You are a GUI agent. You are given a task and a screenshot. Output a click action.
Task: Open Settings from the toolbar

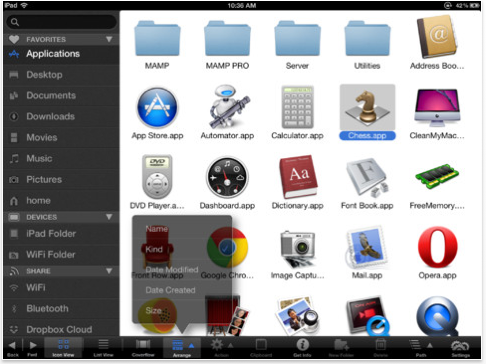pyautogui.click(x=460, y=349)
